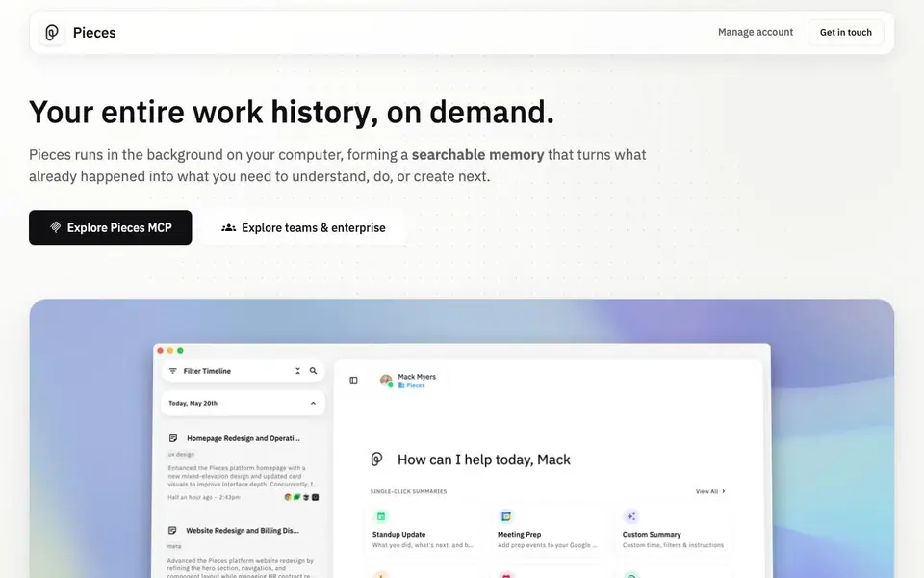924x578 pixels.
Task: Click the SINGLE-CLICK SUMMARIES heading
Action: (x=408, y=491)
